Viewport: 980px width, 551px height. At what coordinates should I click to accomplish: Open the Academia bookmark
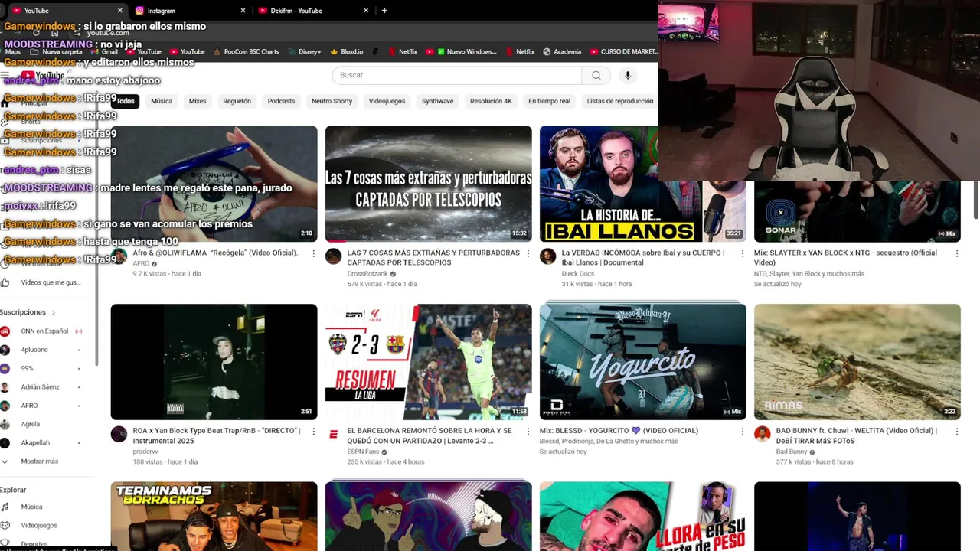click(x=562, y=52)
